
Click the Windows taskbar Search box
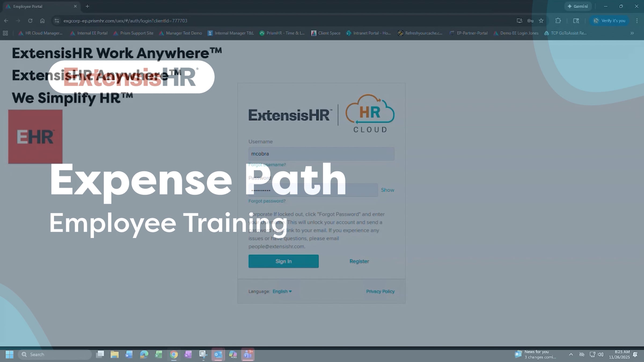tap(55, 354)
